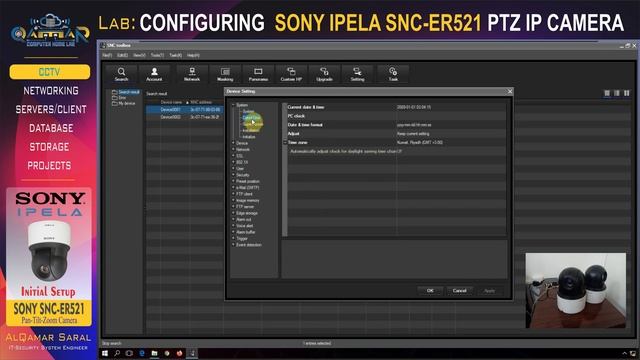Screen dimensions: 640x360
Task: Launch Edge browser from taskbar
Action: click(142, 353)
